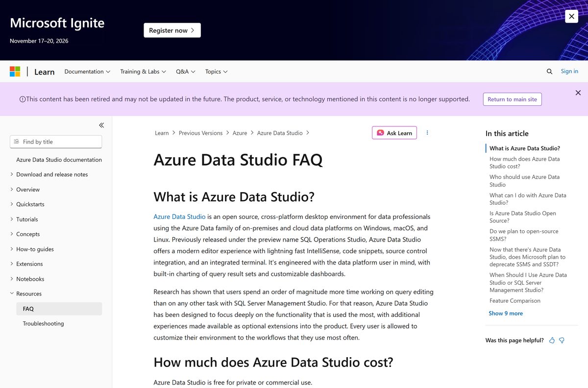Open the Troubleshooting sidebar item
Viewport: 588px width, 388px height.
pos(43,324)
